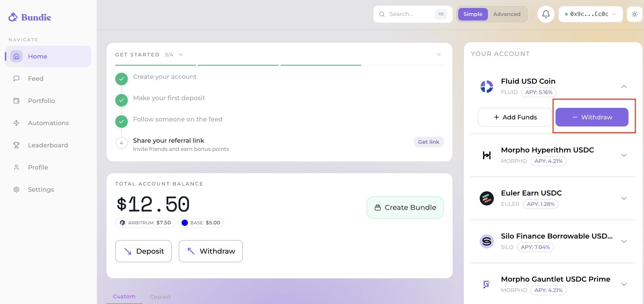This screenshot has width=644, height=304.
Task: Expand Euler Earn USDC row
Action: click(x=624, y=198)
